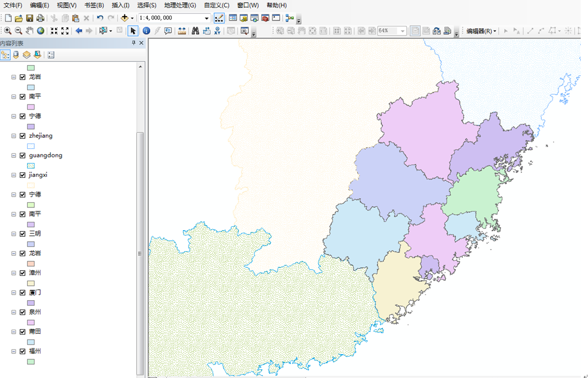Select the Pan hand tool

tap(29, 31)
